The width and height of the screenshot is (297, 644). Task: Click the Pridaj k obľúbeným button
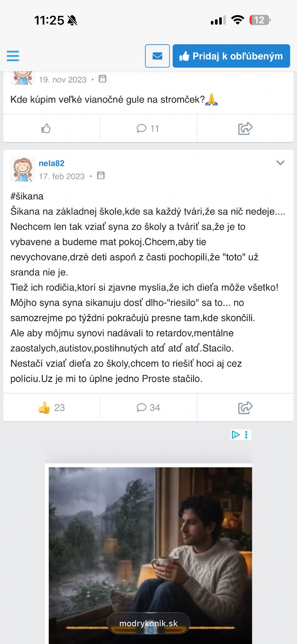click(231, 56)
